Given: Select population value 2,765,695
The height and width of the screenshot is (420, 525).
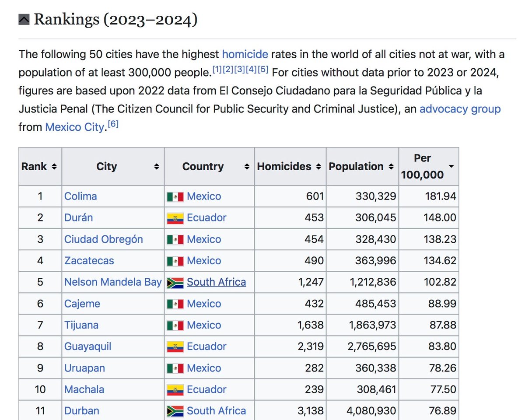Looking at the screenshot, I should [x=373, y=346].
